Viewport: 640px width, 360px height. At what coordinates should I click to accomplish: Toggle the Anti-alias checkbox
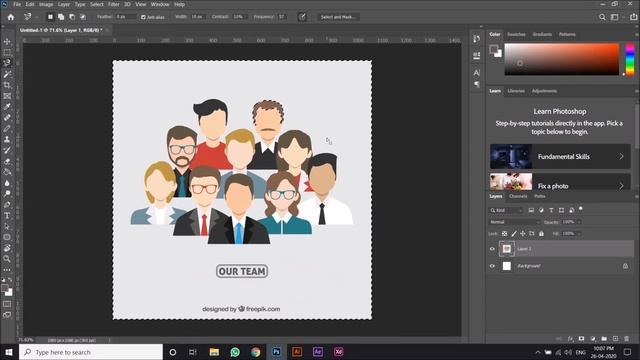click(143, 17)
